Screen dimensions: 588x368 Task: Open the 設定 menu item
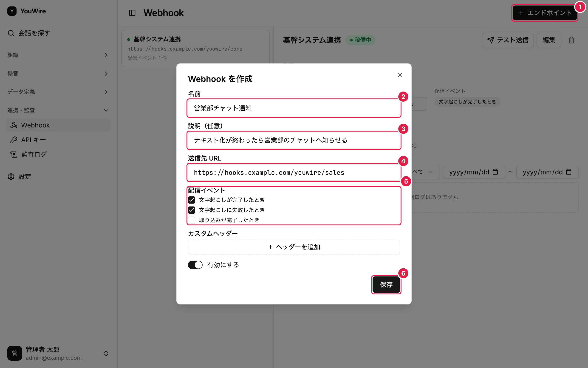coord(58,177)
